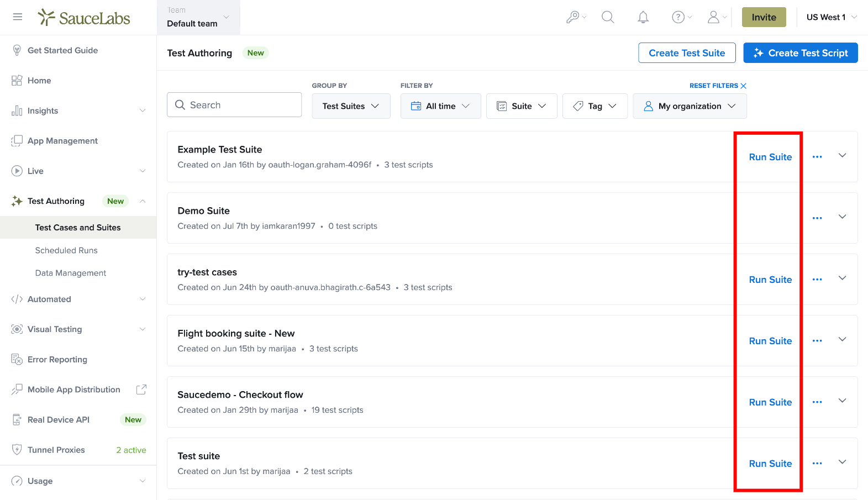Open more options for try-test cases

pyautogui.click(x=817, y=280)
